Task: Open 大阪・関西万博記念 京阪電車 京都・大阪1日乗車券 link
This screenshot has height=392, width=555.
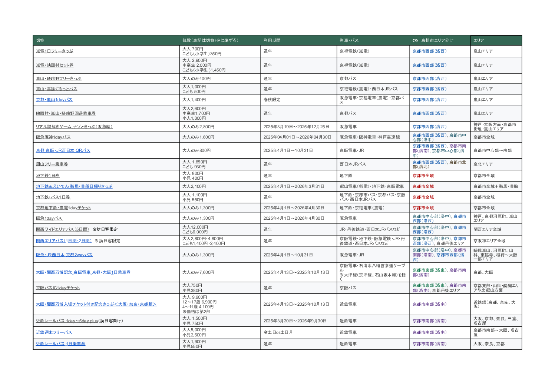Action: 83,272
